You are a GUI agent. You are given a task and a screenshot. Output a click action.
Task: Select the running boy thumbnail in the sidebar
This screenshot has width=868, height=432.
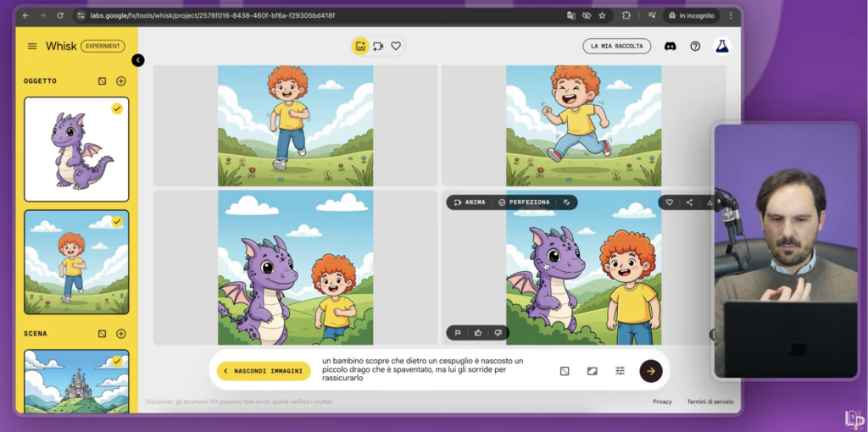pyautogui.click(x=76, y=263)
